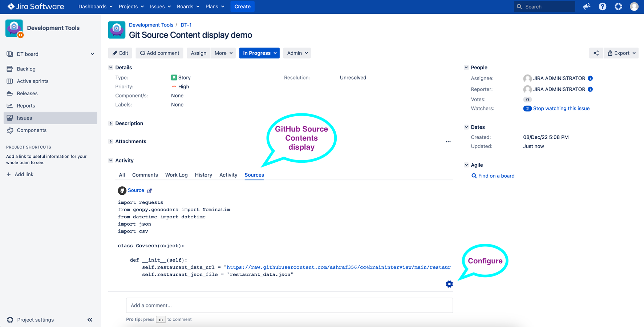
Task: Click the plus icon for Add link
Action: (9, 174)
